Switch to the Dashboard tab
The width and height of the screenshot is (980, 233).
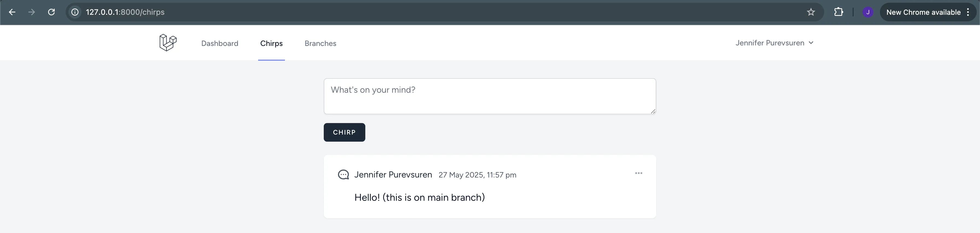point(220,43)
